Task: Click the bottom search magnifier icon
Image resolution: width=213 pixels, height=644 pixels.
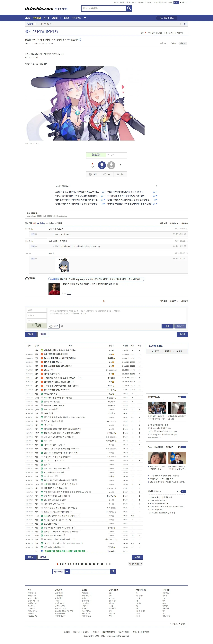Action: pyautogui.click(x=113, y=572)
